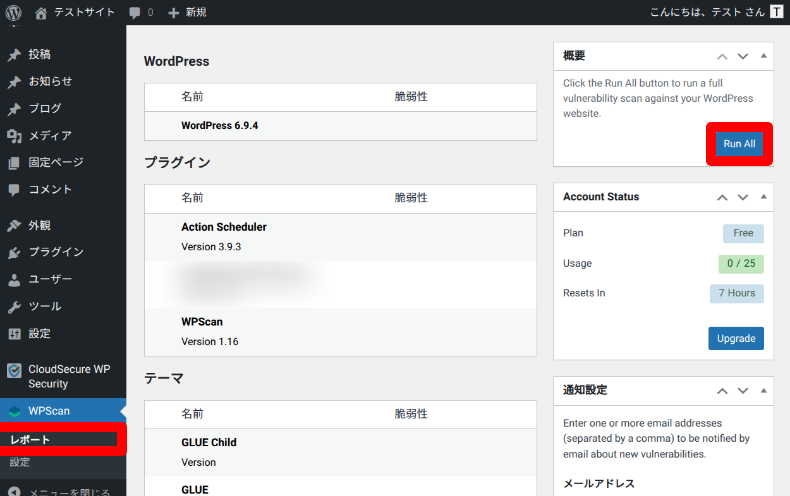Click the WPScan logo icon in sidebar
The height and width of the screenshot is (496, 790).
click(x=15, y=411)
